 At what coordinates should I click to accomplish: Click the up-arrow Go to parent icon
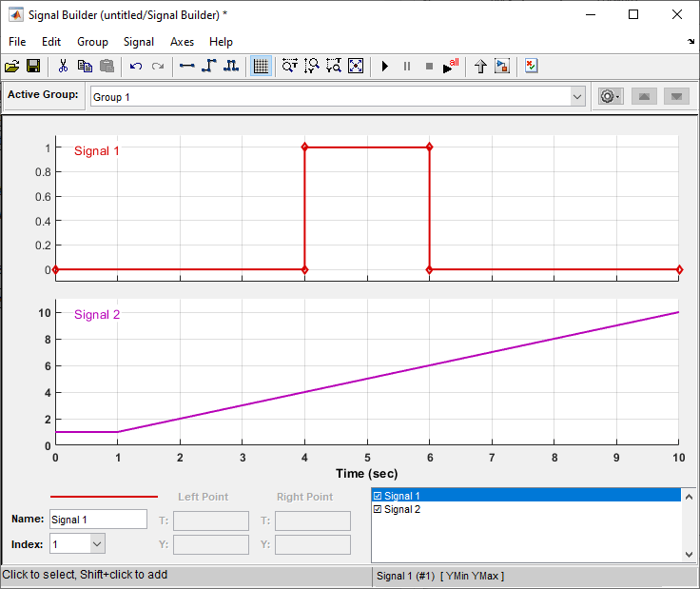(x=480, y=67)
